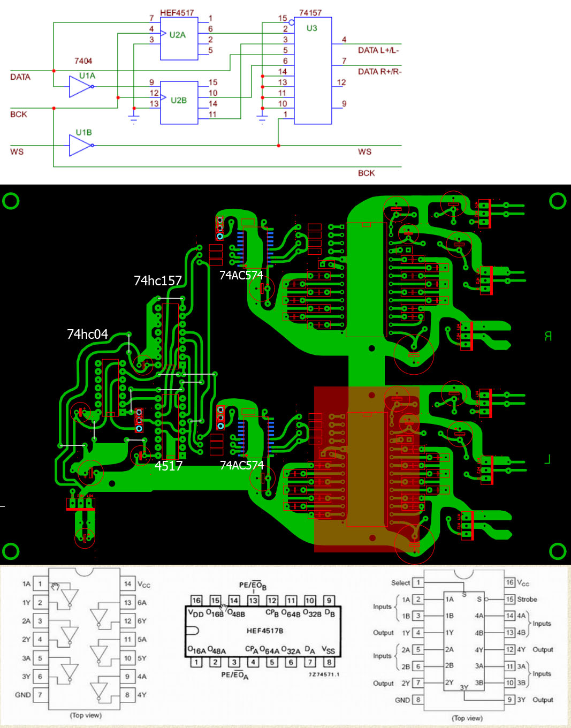Click the '7Z74571.1' drawing number text
This screenshot has height=728, width=571.
324,674
